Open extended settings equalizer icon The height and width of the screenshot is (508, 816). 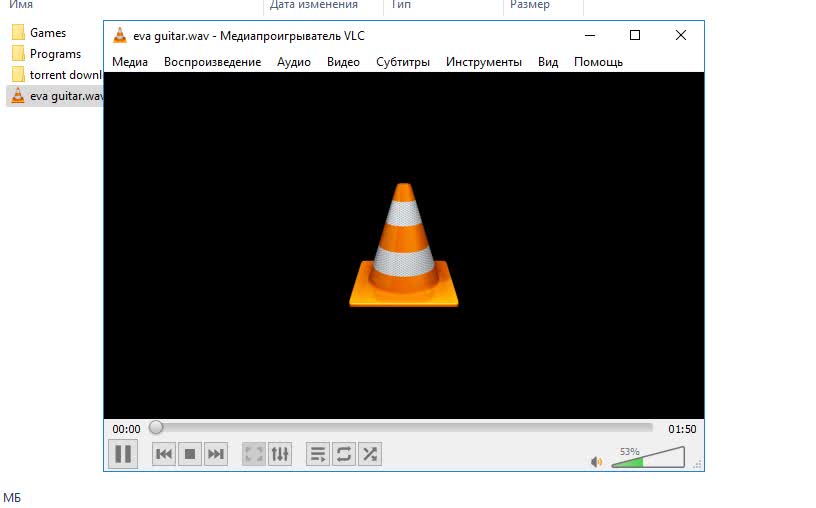pyautogui.click(x=280, y=454)
